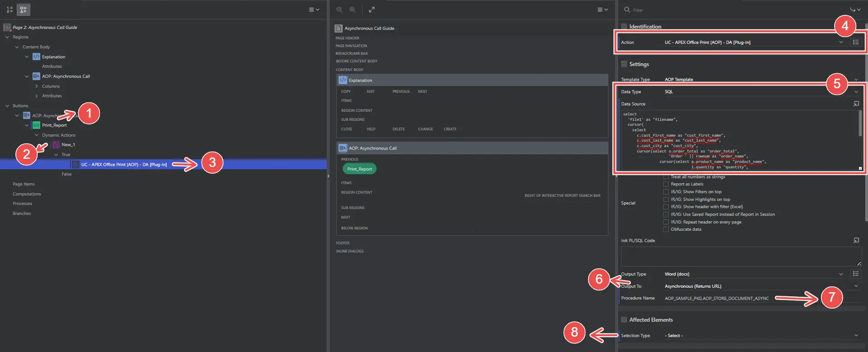The height and width of the screenshot is (352, 868).
Task: Click the Data Source editor vertical scrollbar
Action: click(x=860, y=123)
